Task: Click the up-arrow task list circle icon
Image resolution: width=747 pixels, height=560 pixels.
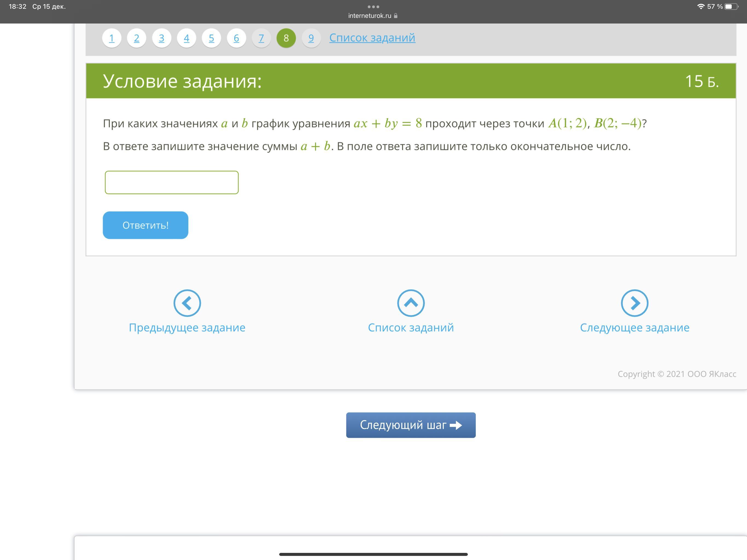Action: click(411, 303)
